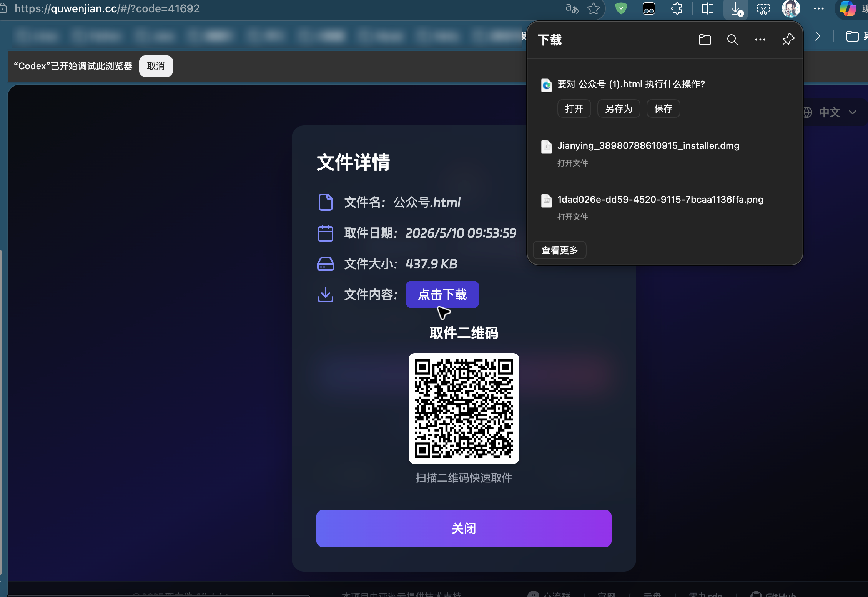Click the 取件二维码 QR code image

tap(464, 409)
